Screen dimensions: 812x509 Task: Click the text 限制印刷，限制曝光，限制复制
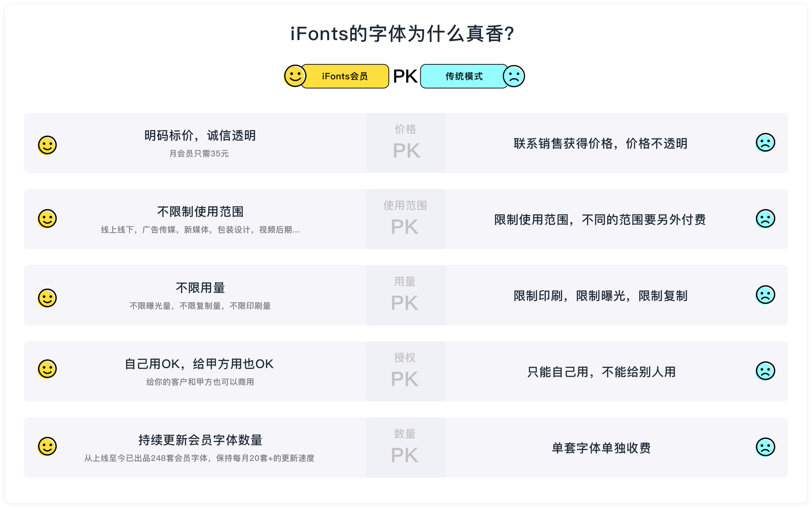coord(600,296)
